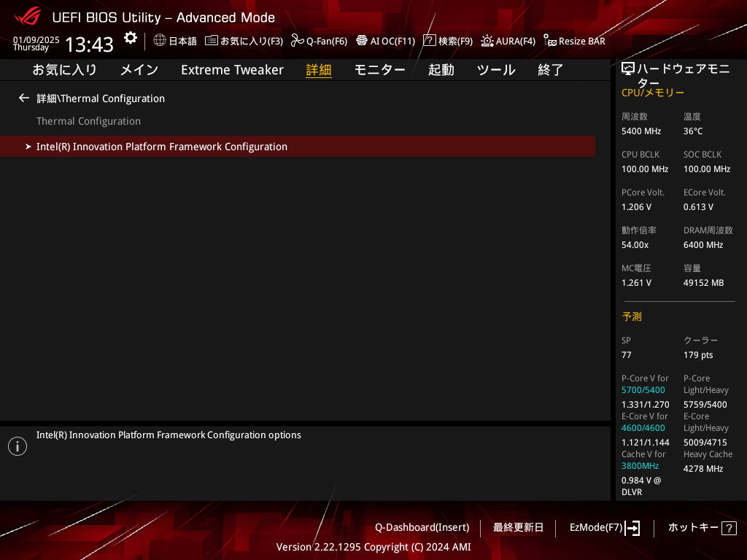Open Q-Fan control via fan icon

pyautogui.click(x=297, y=41)
